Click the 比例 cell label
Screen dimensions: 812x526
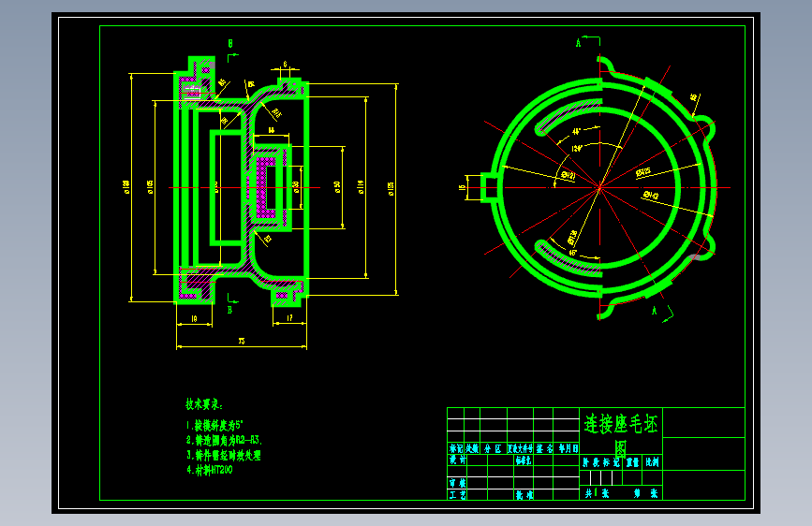point(652,462)
